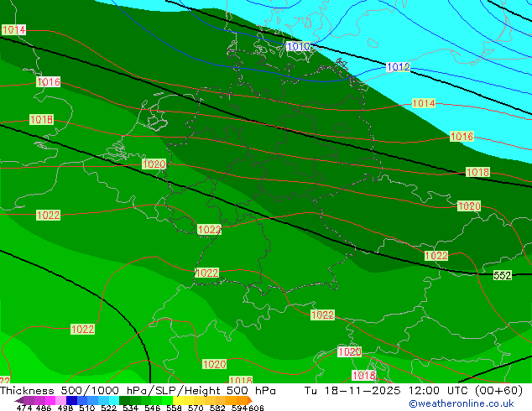Select the dark blue legend swatch at 498
Image resolution: width=532 pixels, height=411 pixels.
[71, 400]
